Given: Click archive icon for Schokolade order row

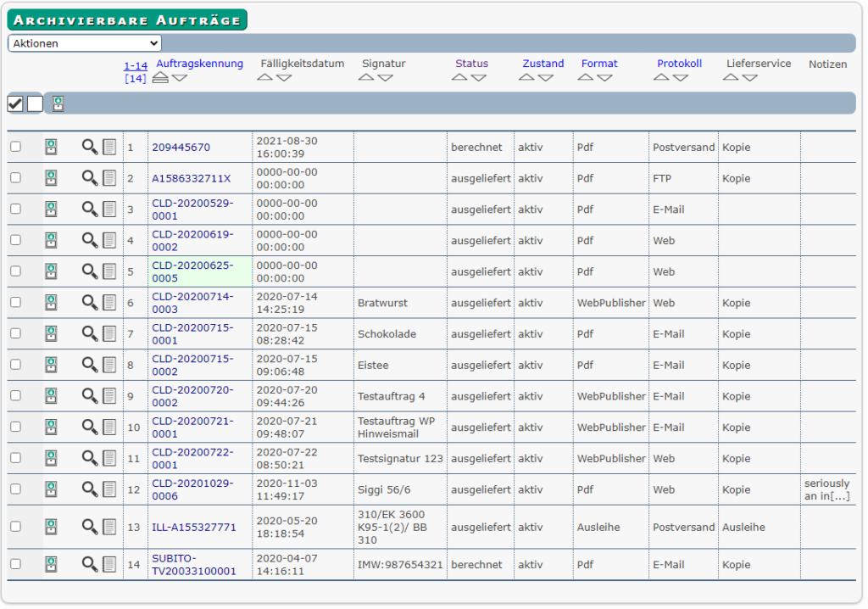Looking at the screenshot, I should [51, 333].
